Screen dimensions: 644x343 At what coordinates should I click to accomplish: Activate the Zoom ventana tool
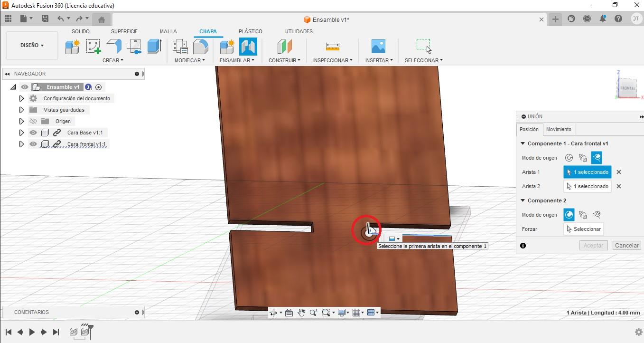[327, 313]
